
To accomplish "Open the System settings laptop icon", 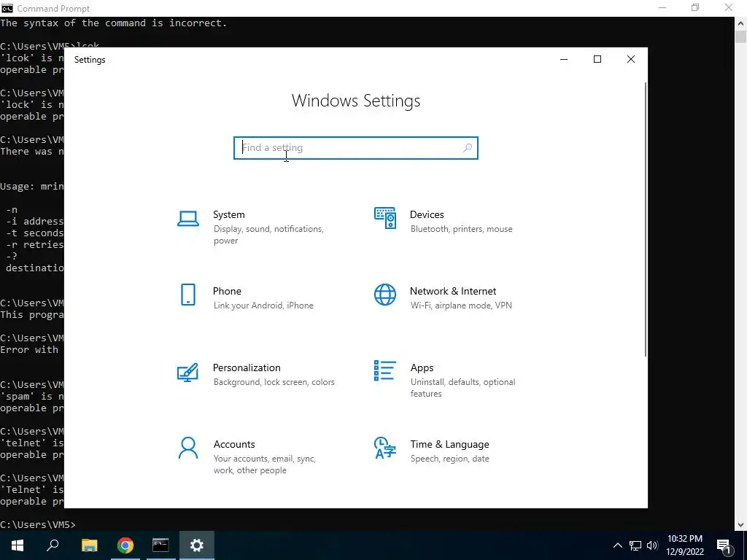I will coord(188,219).
